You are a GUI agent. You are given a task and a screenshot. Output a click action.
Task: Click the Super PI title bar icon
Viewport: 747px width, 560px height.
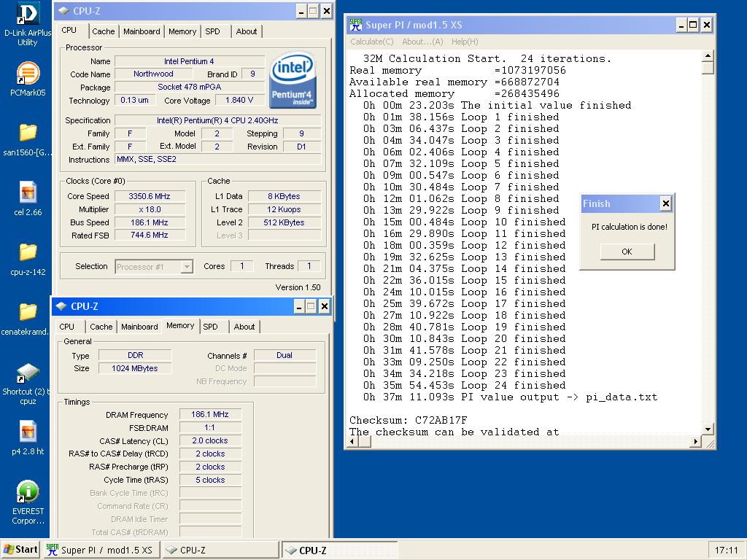tap(355, 25)
